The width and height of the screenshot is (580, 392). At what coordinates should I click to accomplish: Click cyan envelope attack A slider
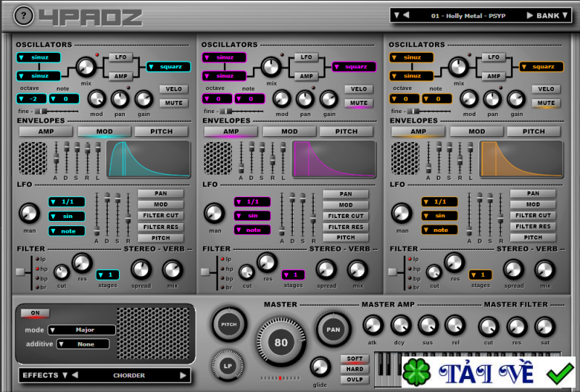57,159
